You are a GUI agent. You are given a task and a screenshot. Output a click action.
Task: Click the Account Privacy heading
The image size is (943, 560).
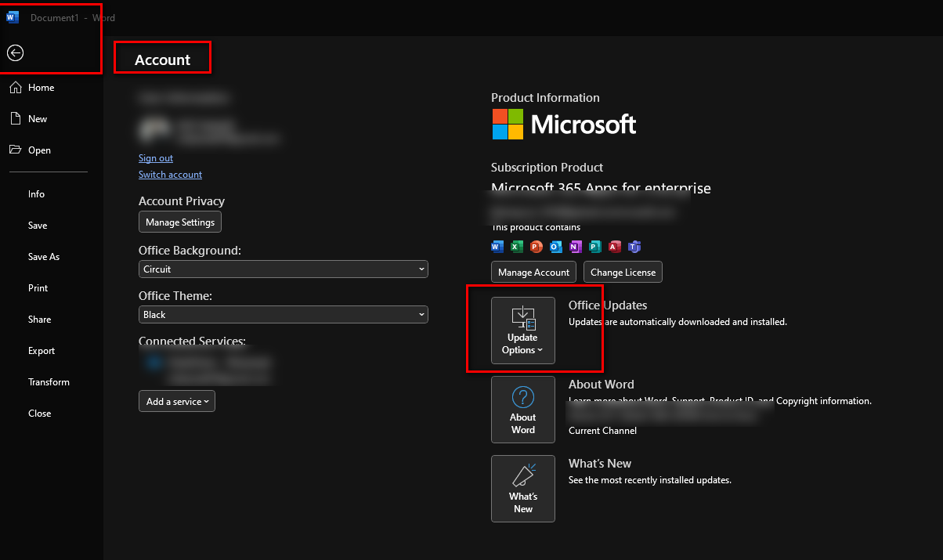coord(182,201)
